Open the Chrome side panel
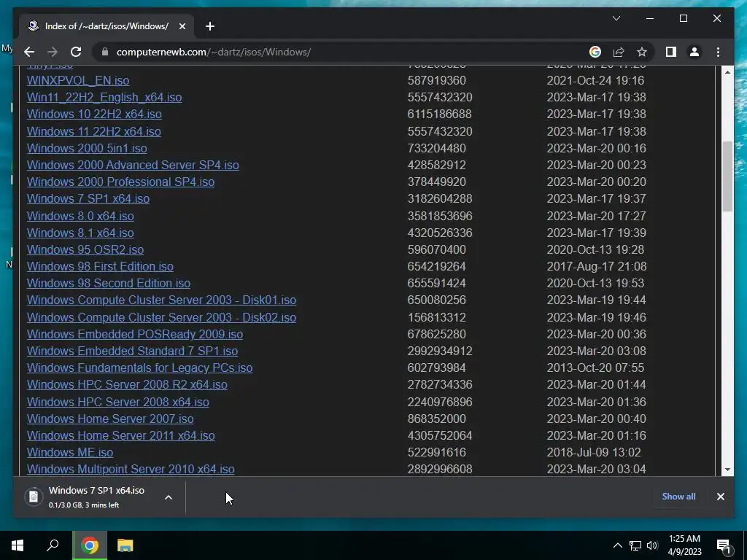This screenshot has height=560, width=747. point(671,52)
